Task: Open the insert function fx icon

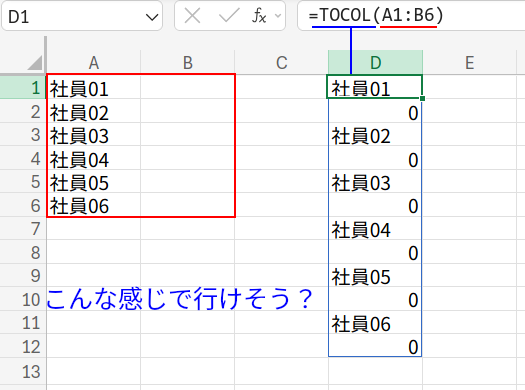Action: click(259, 15)
